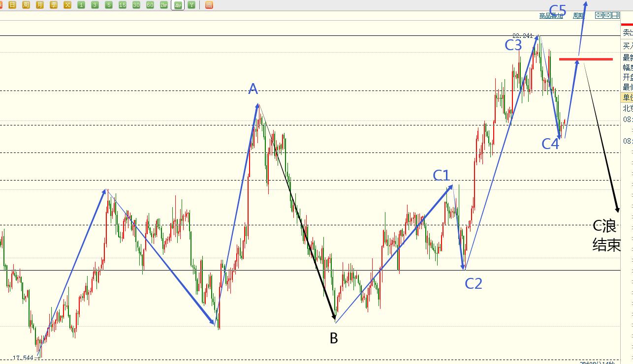This screenshot has height=364, width=633.
Task: Open the 周期 period link
Action: coord(578,16)
